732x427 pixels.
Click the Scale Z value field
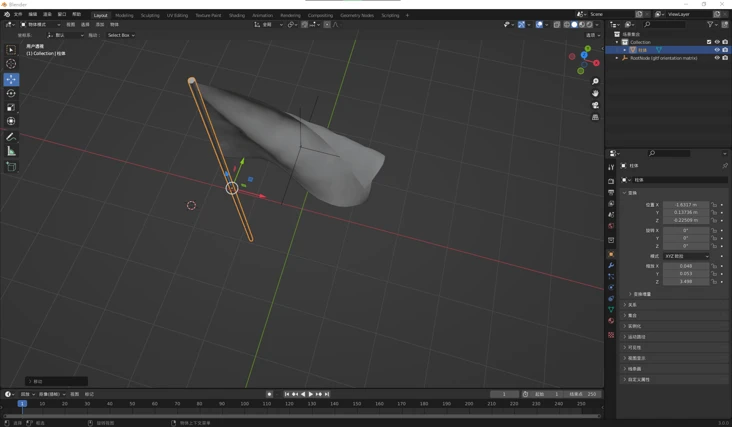(686, 281)
